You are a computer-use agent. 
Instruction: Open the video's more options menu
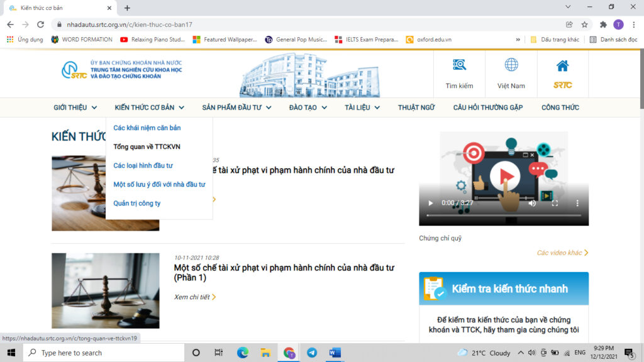(577, 203)
